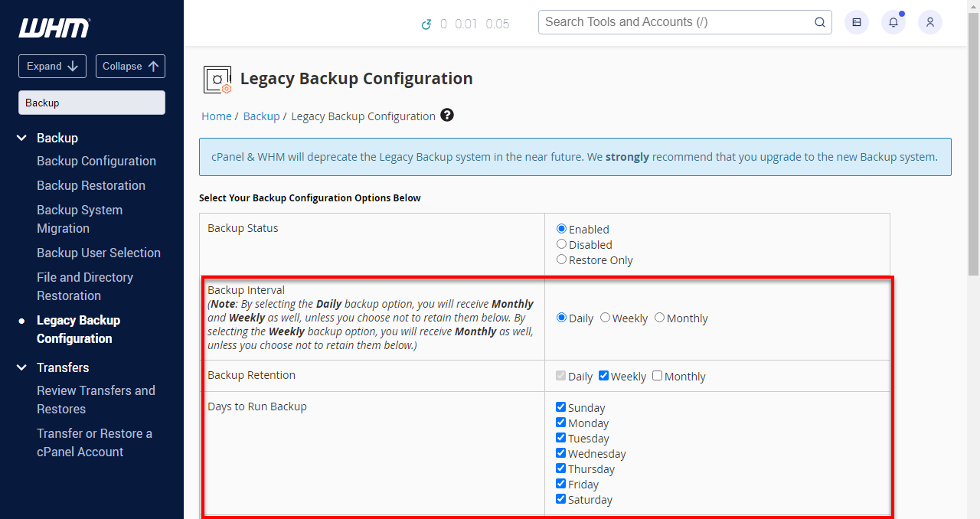Expand the Transfers section chevron
This screenshot has width=980, height=519.
(x=21, y=367)
